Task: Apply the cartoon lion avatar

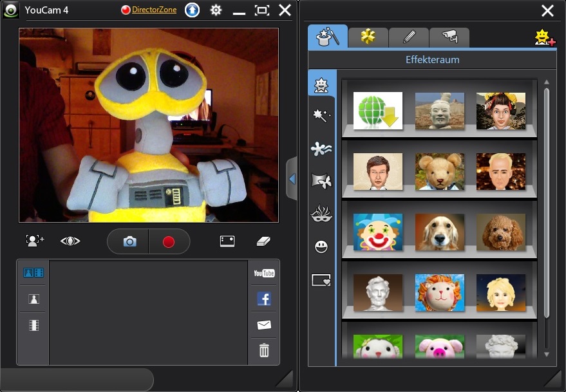Action: coord(440,293)
